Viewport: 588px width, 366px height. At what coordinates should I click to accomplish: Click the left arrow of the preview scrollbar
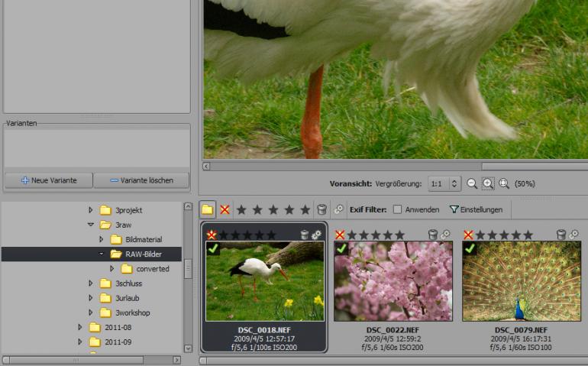(x=206, y=166)
